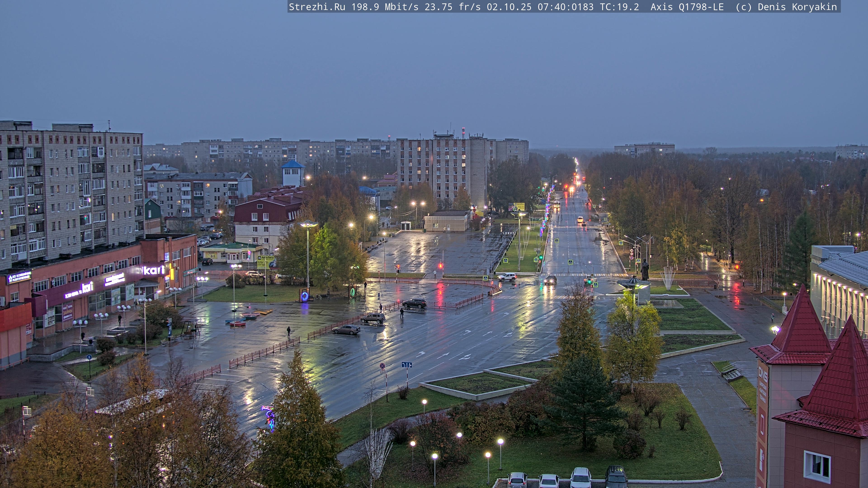
Task: Click the Strezhi.Ru text in overlay
Action: (317, 7)
